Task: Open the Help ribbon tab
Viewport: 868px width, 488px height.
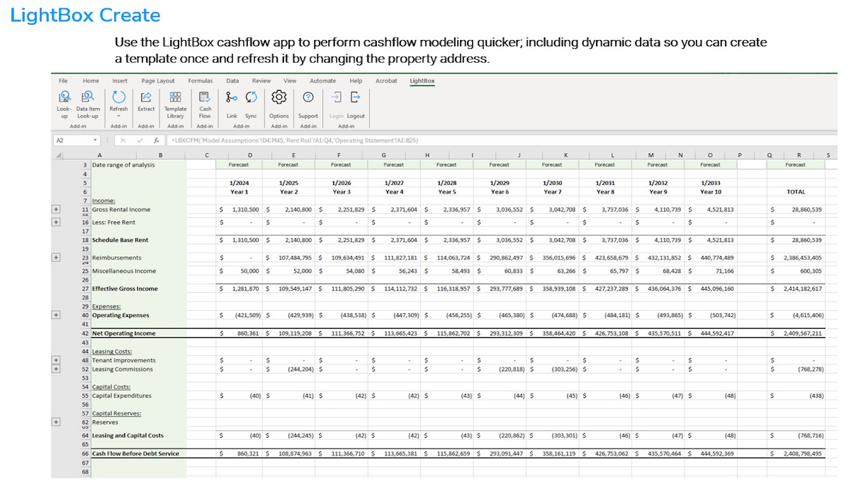Action: (x=356, y=81)
